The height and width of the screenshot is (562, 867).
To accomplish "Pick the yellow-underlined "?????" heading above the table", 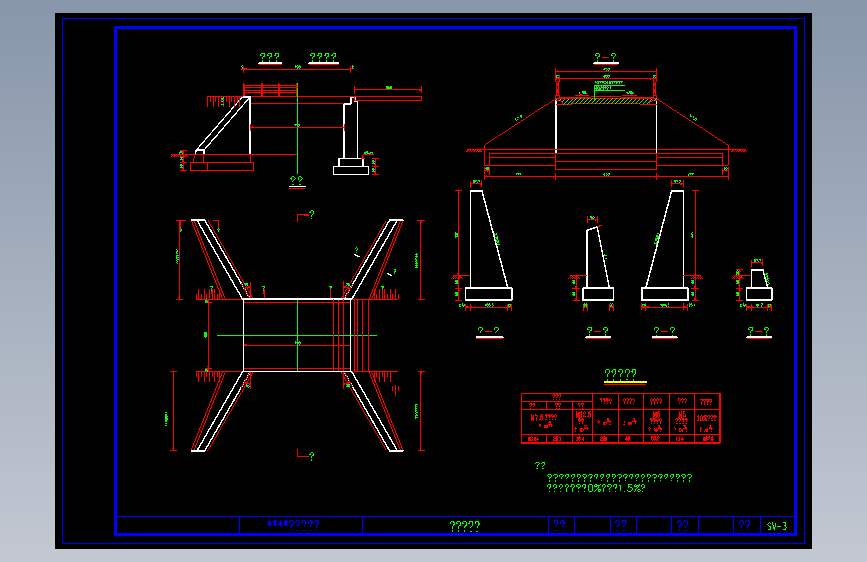I will coord(620,374).
